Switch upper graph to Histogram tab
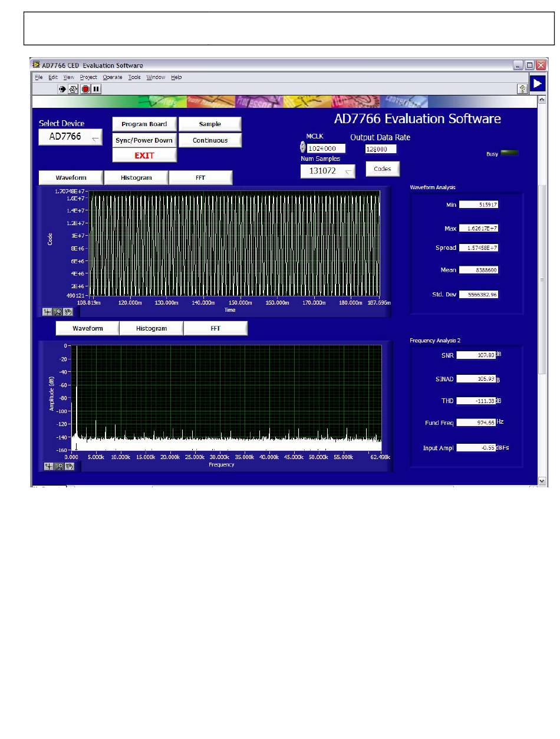 (x=136, y=178)
